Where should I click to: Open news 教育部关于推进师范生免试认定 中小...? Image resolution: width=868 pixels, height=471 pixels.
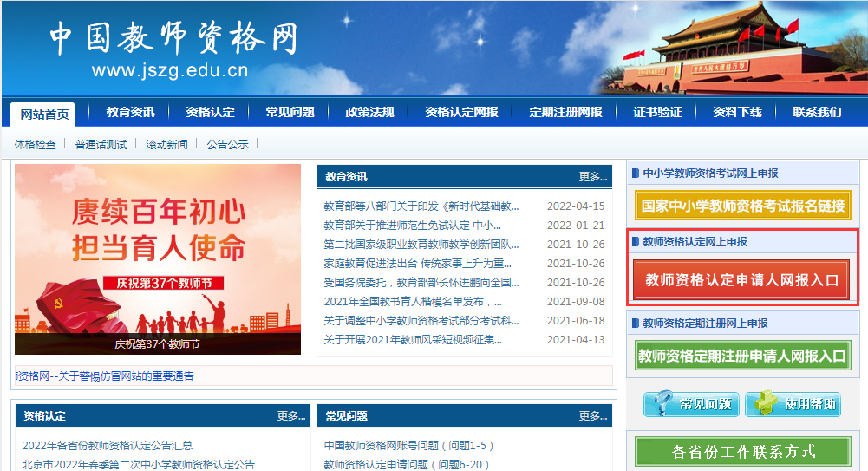pos(412,226)
